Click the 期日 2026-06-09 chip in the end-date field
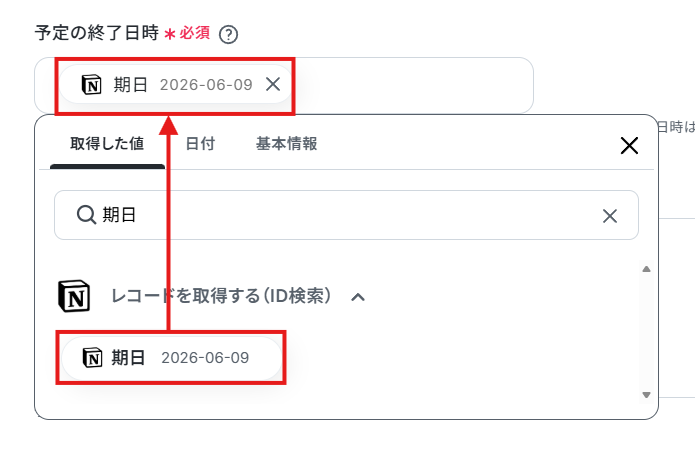This screenshot has width=695, height=450. [x=175, y=84]
